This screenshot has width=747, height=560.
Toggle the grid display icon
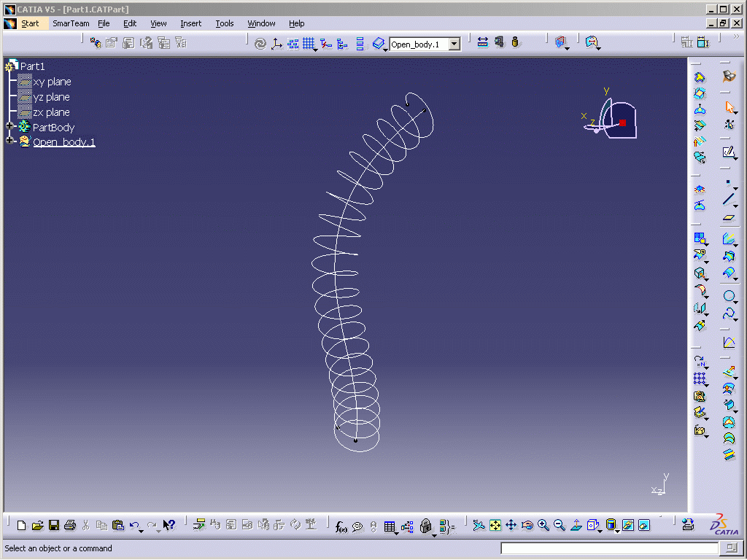coord(309,44)
